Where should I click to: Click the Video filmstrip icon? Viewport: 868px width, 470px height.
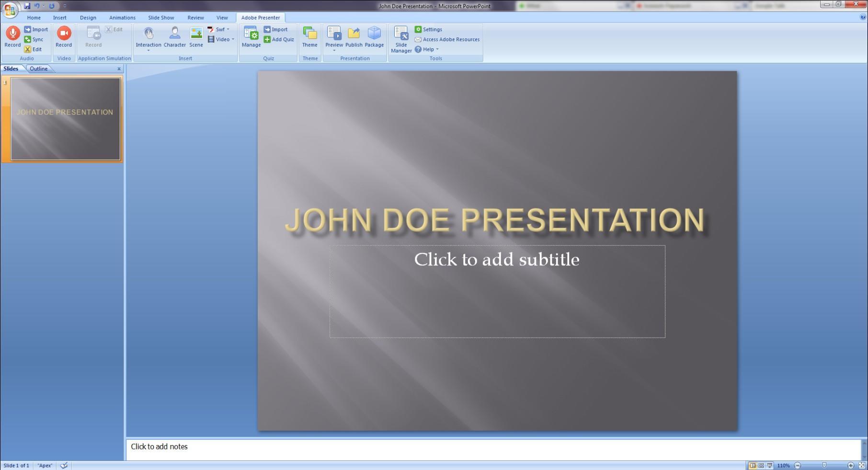(x=211, y=39)
